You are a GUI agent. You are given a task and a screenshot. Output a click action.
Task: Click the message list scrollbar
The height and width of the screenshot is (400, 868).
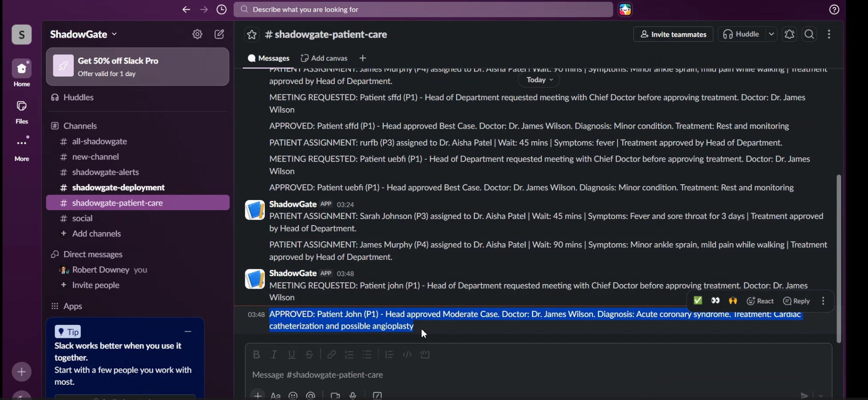coord(839,258)
